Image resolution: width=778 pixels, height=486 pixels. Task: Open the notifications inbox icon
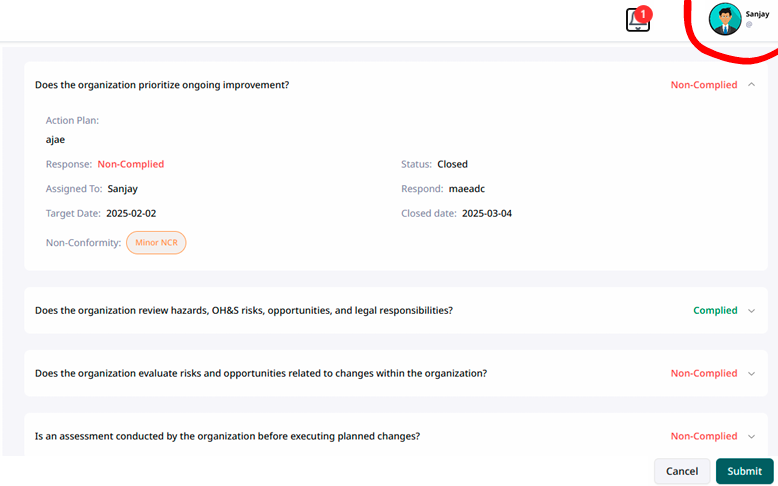click(637, 22)
